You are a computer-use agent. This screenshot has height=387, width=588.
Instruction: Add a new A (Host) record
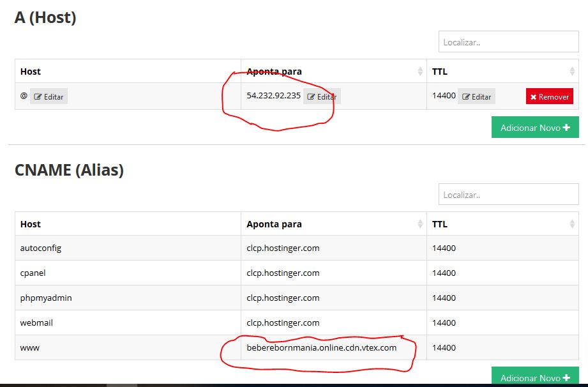click(535, 128)
